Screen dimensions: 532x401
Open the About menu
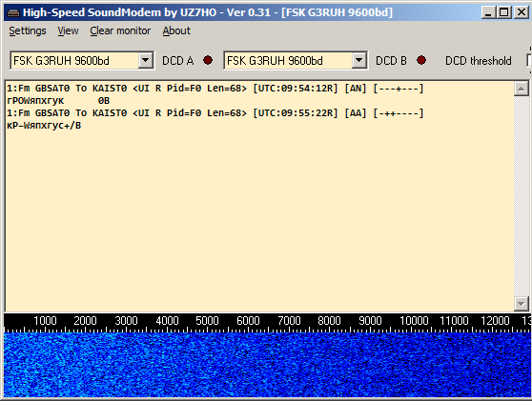pos(176,30)
